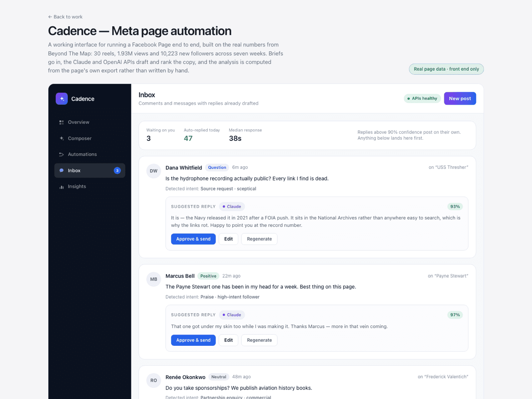Screen dimensions: 532x399
Task: Click the Inbox page heading
Action: pyautogui.click(x=147, y=95)
